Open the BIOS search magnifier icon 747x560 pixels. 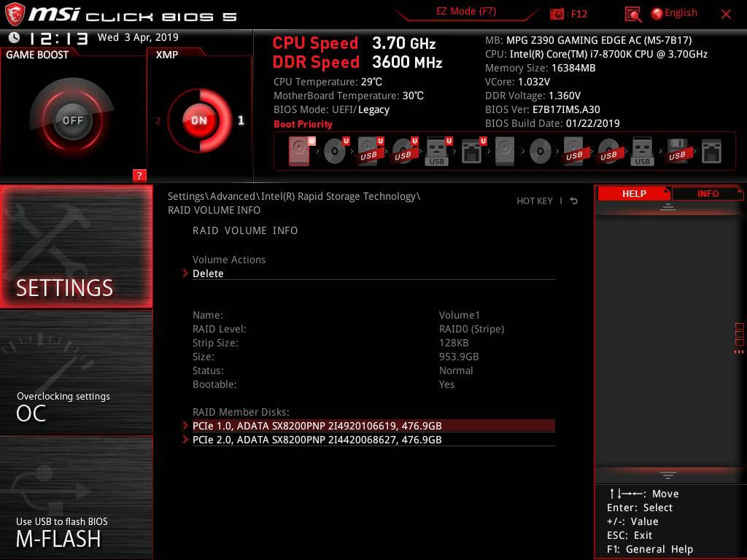click(632, 15)
